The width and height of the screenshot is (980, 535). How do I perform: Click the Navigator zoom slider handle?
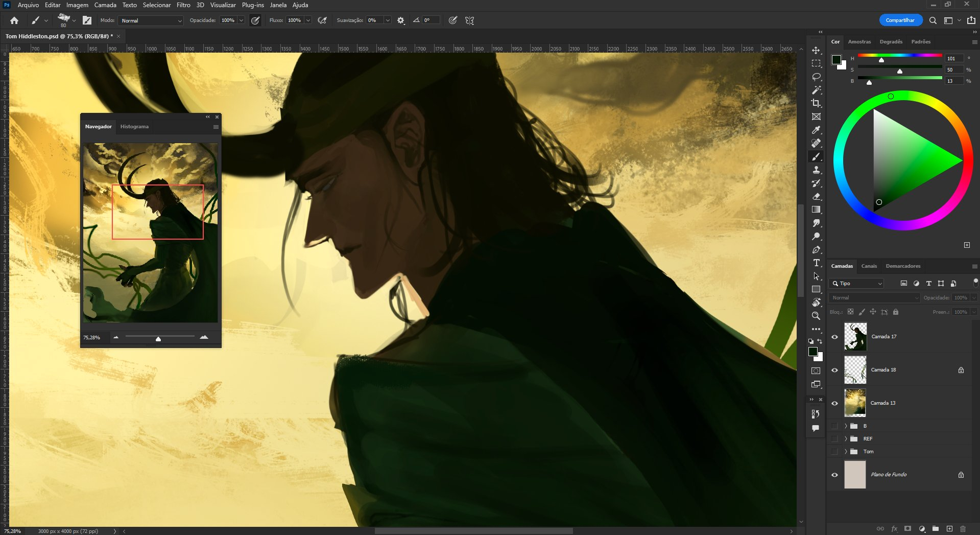158,339
